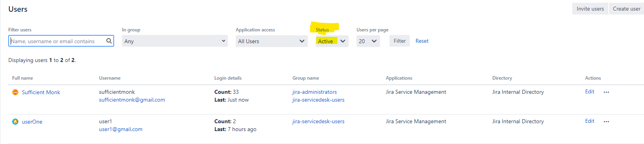Open userOne's jira-servicedesk-users group link
This screenshot has height=144, width=644.
(318, 121)
